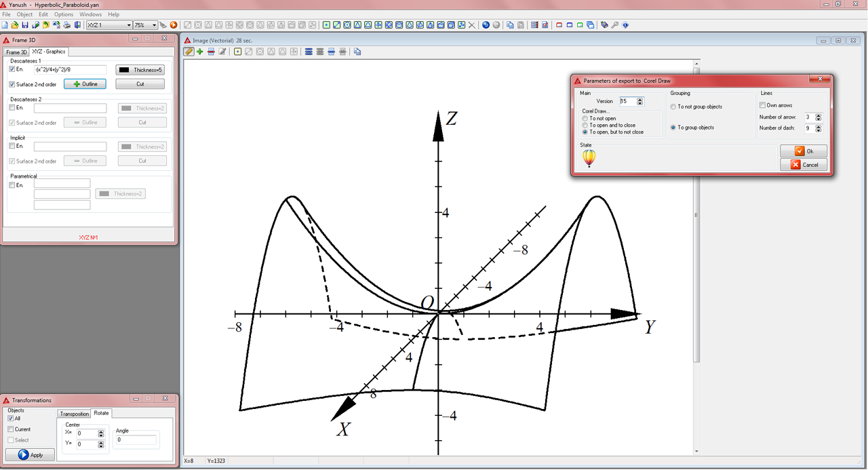Screen dimensions: 868x470
Task: Select the ruler icon in Image window toolbar
Action: coord(189,52)
